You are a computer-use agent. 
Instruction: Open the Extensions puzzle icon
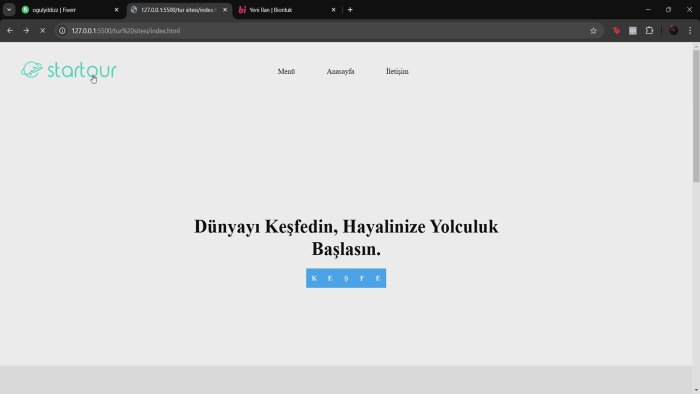click(x=650, y=31)
